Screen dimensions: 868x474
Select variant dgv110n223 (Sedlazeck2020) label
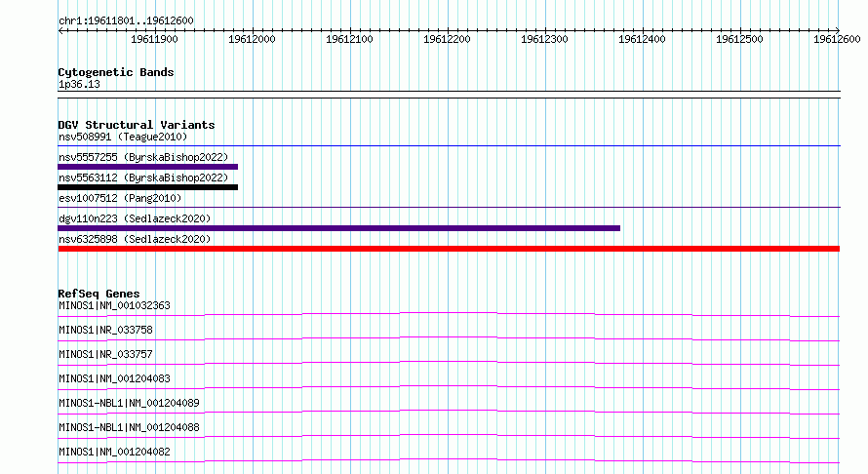135,218
